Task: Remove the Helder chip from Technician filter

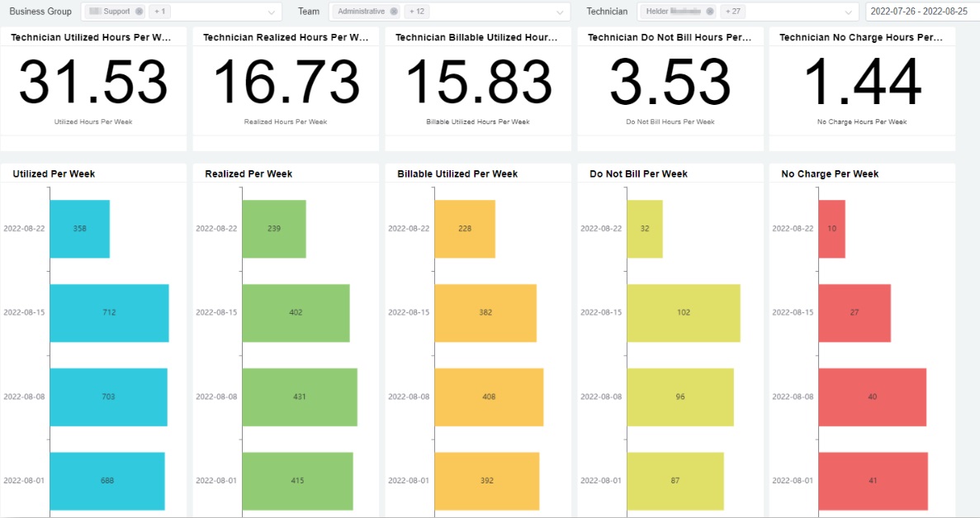Action: (x=708, y=11)
